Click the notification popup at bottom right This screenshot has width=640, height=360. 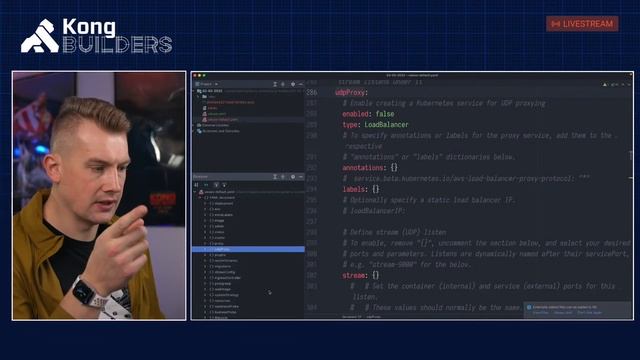(578, 310)
